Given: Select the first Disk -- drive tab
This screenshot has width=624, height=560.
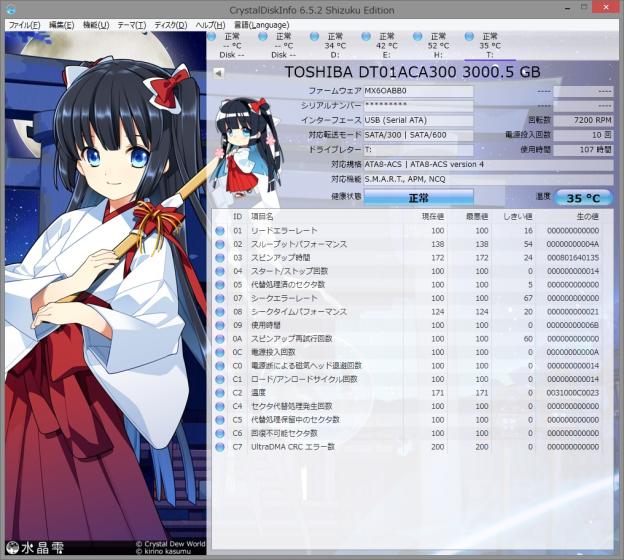Looking at the screenshot, I should click(x=232, y=45).
